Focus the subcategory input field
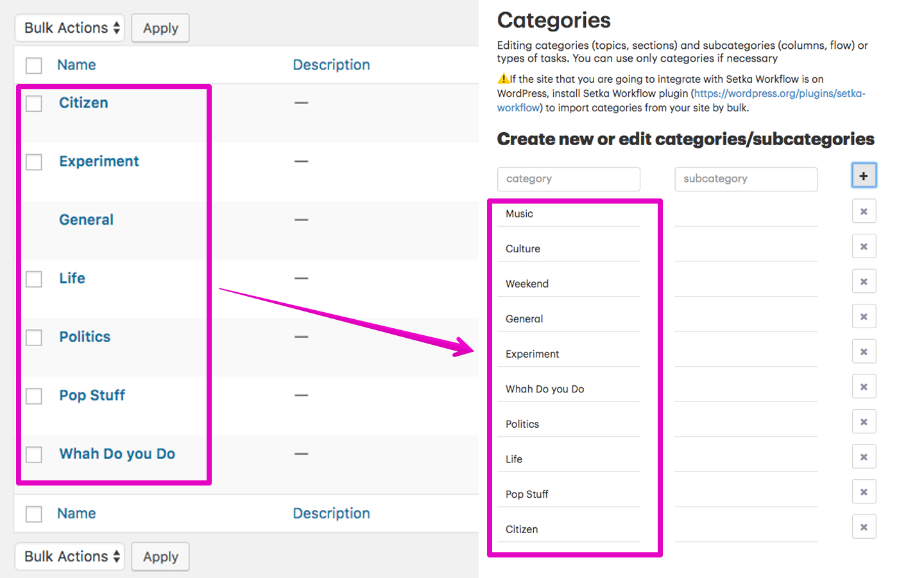924x578 pixels. tap(746, 179)
